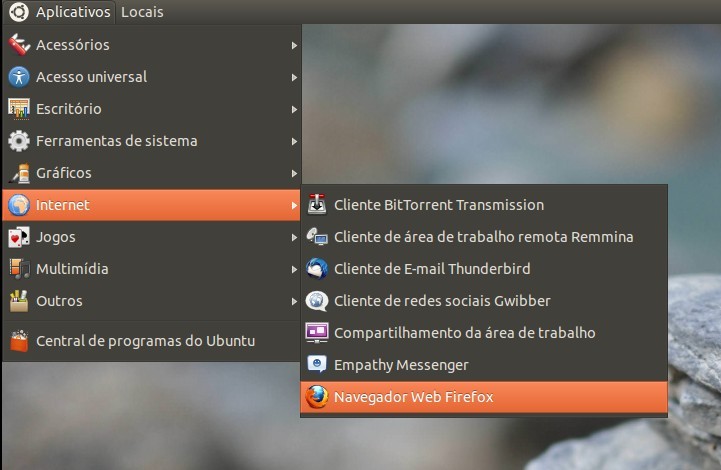Click the Empathy Messenger icon

pyautogui.click(x=317, y=365)
